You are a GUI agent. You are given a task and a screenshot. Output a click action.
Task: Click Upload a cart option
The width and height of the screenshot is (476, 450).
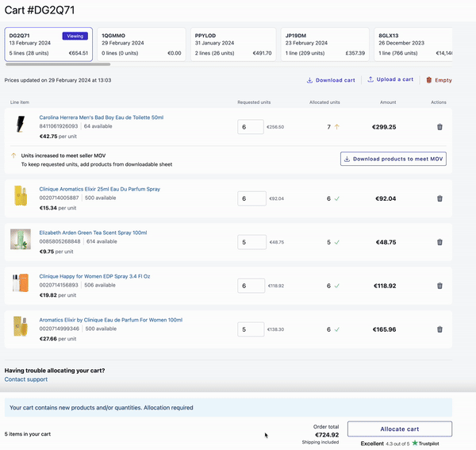[390, 80]
